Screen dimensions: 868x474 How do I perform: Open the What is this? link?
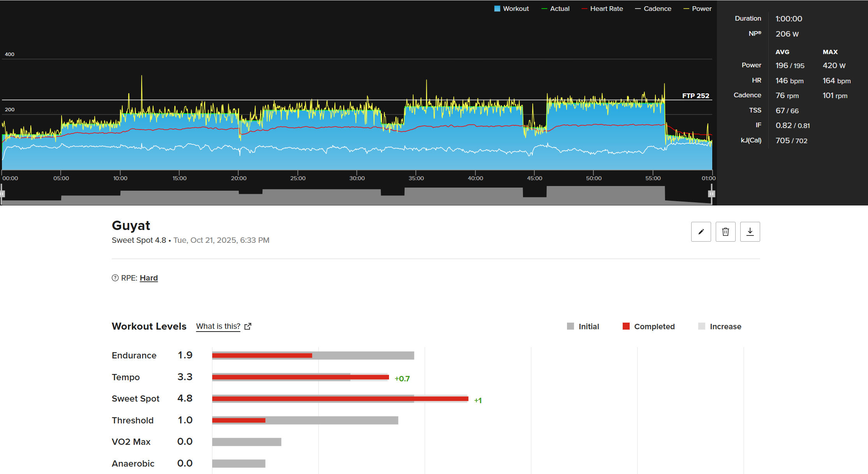(218, 327)
